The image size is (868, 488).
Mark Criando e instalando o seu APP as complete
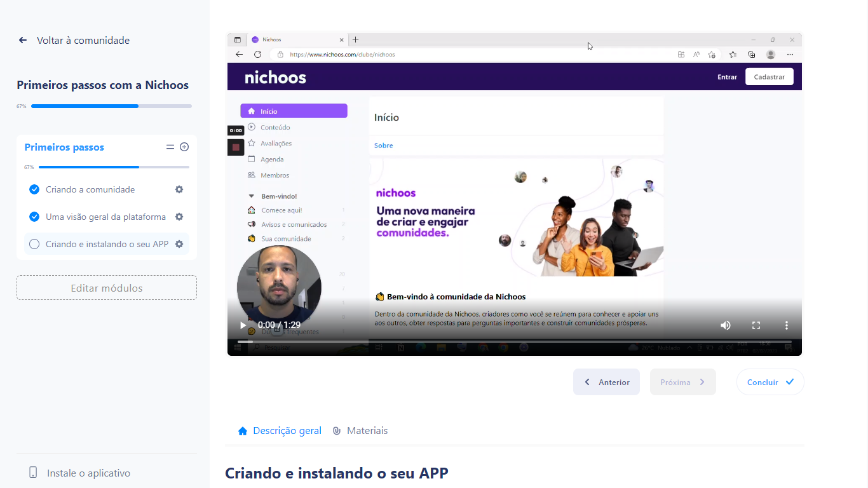point(34,243)
